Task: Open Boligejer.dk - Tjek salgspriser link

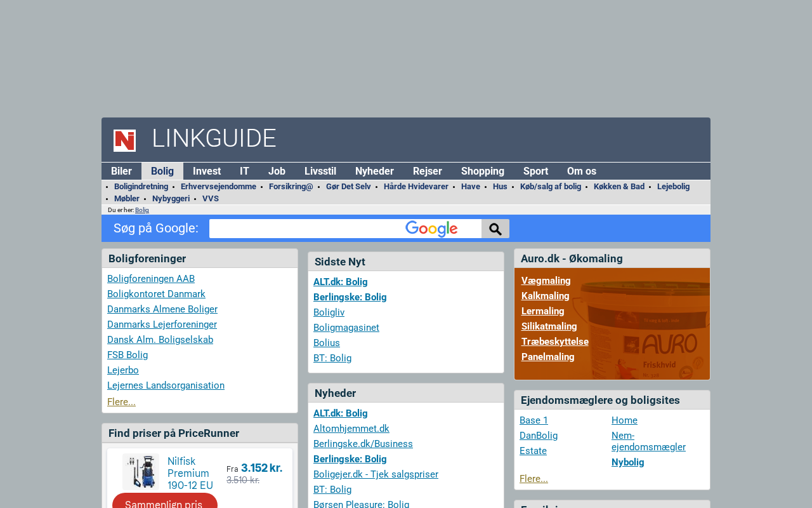Action: coord(376,474)
